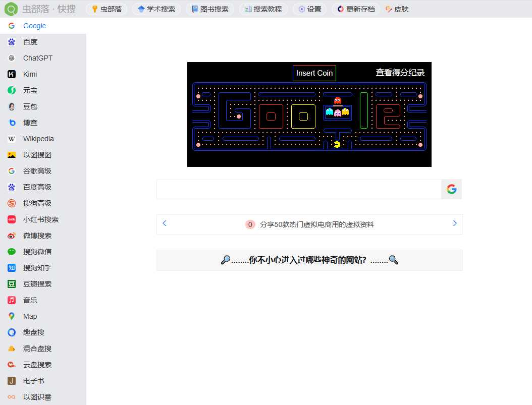
Task: Select Google search engine in sidebar
Action: [x=34, y=26]
